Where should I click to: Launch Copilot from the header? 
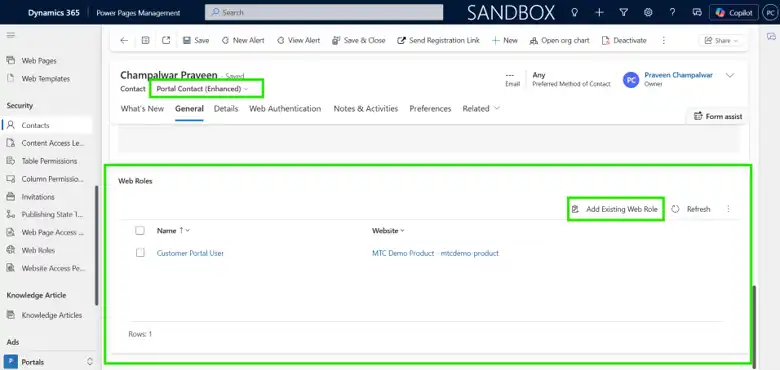coord(734,12)
